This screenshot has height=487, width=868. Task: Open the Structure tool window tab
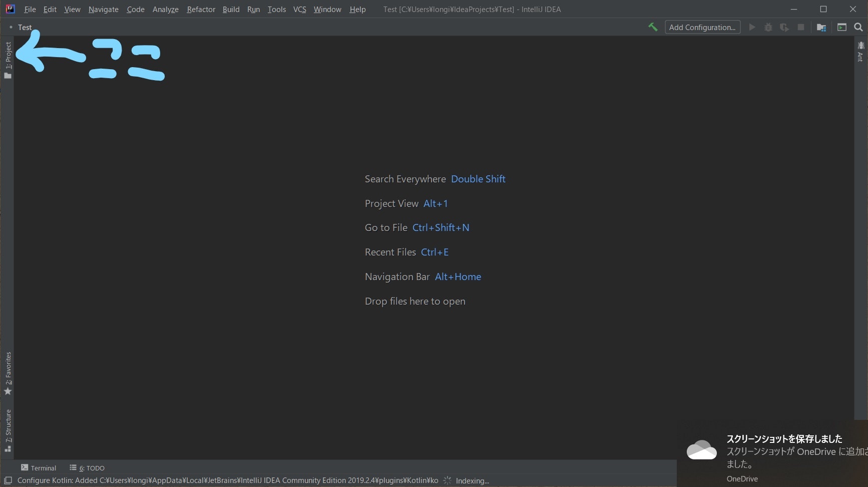click(8, 430)
